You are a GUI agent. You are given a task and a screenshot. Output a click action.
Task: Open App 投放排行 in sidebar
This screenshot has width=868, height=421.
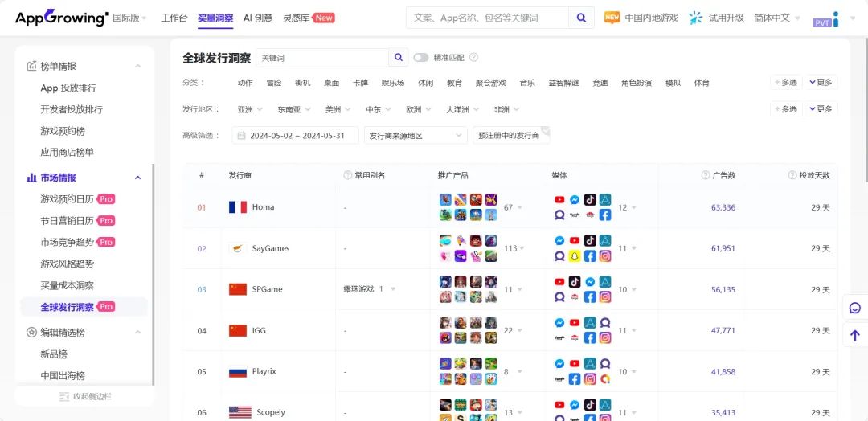68,88
